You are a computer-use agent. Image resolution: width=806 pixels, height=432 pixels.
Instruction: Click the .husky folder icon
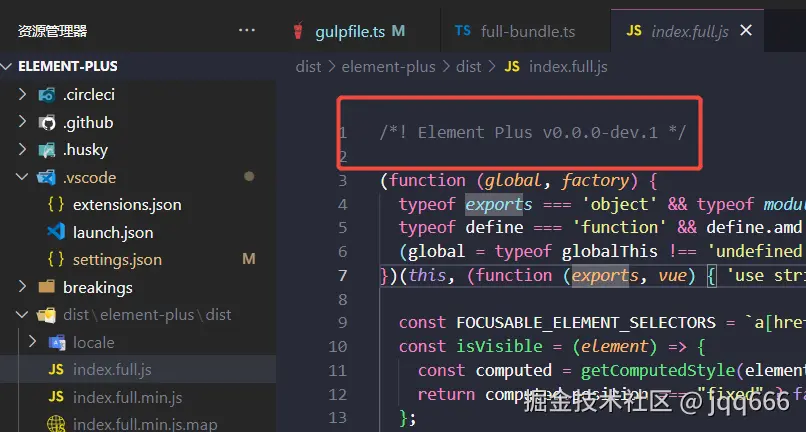pos(47,150)
